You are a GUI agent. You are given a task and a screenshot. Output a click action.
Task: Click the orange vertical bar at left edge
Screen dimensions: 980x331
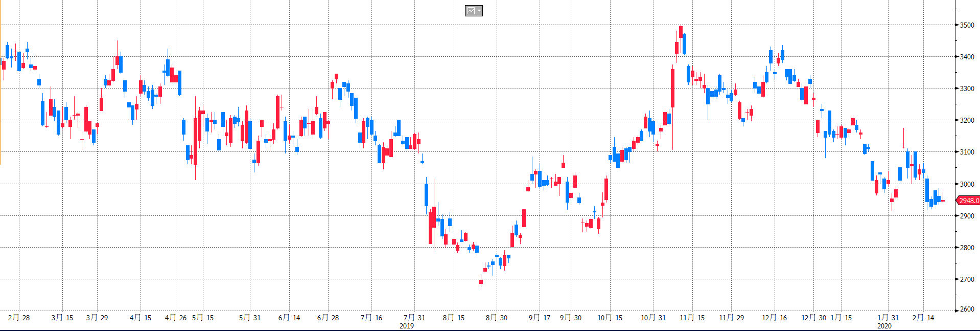point(1,92)
